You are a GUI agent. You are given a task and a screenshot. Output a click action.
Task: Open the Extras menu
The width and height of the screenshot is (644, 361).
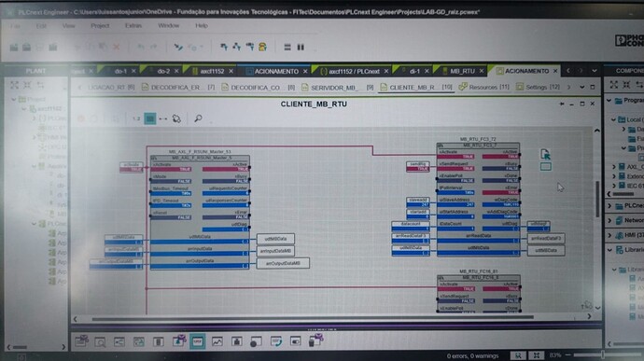click(133, 25)
